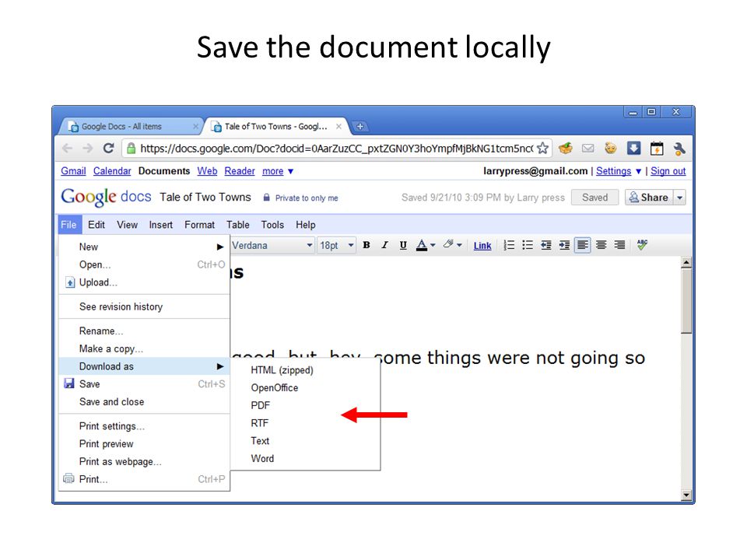The width and height of the screenshot is (747, 560).
Task: Choose Download as in File menu
Action: [x=144, y=366]
